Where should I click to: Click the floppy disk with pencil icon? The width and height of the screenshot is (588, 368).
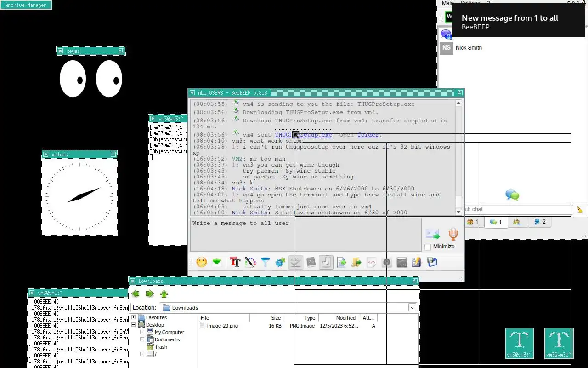(x=417, y=262)
